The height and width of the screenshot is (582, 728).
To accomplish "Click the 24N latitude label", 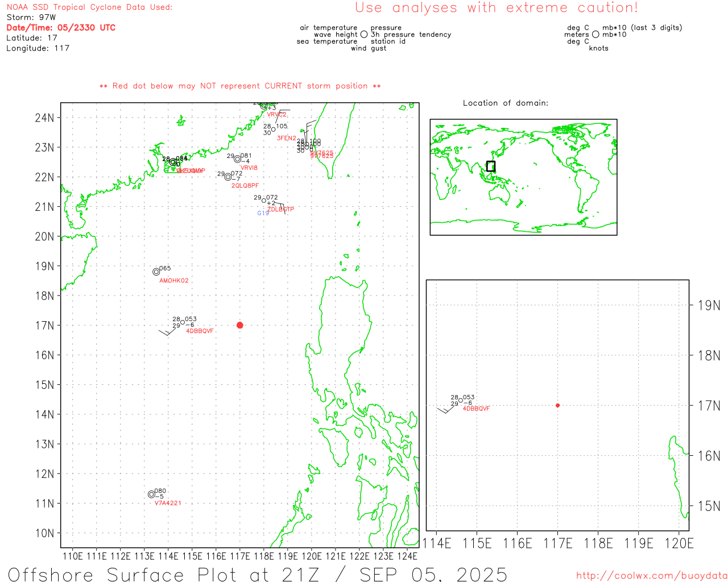I will coord(45,118).
